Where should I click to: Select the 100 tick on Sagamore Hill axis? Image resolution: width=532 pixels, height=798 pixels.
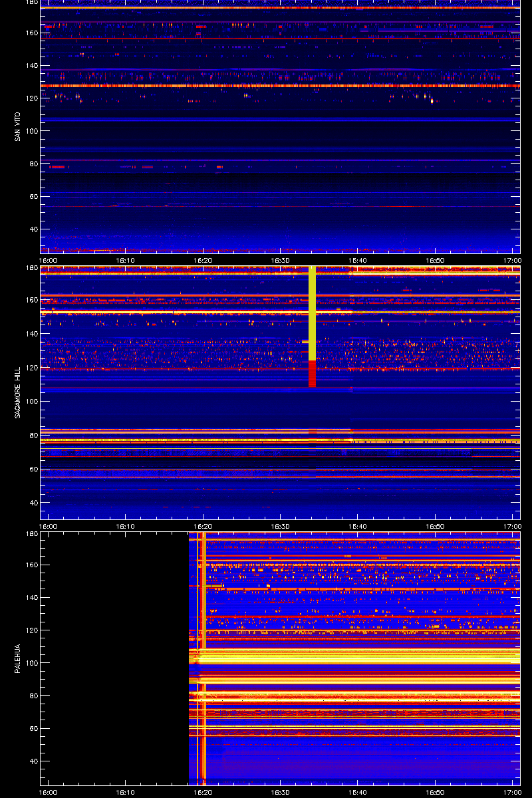tap(31, 402)
